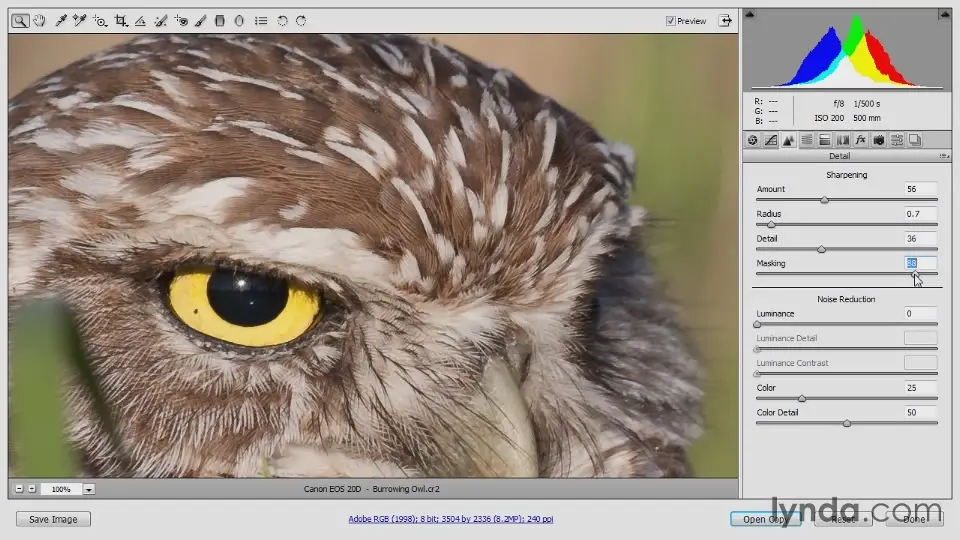Open the Detail panel flyout menu

pyautogui.click(x=944, y=157)
